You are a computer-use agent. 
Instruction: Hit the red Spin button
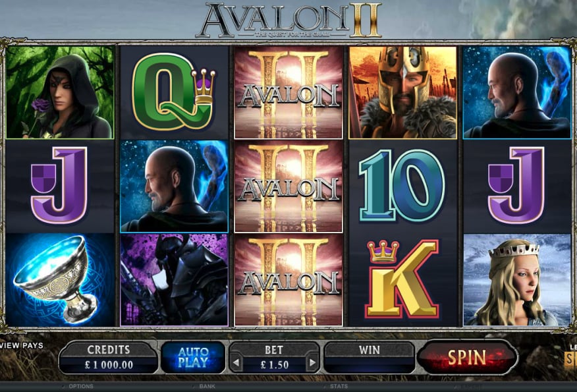tap(468, 357)
